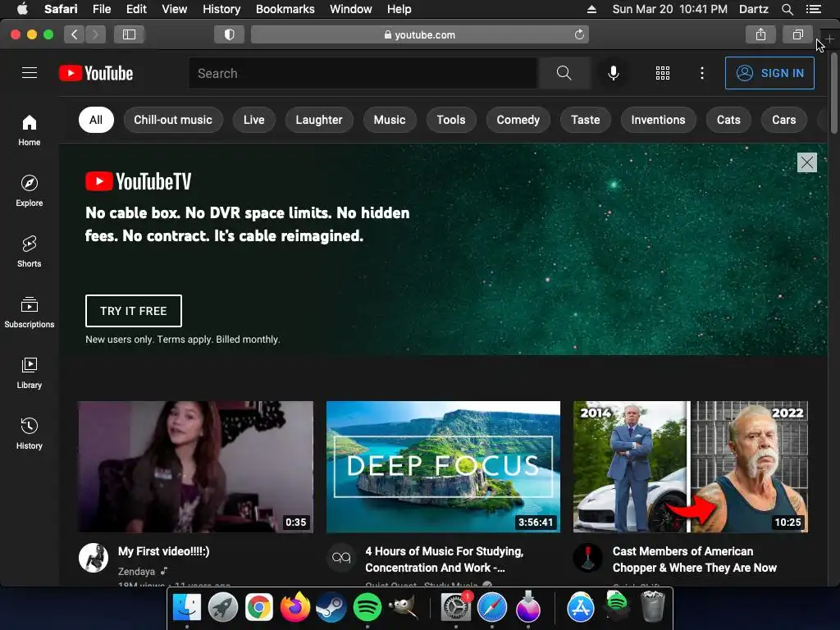Toggle Safari sidebar panel

pos(129,34)
